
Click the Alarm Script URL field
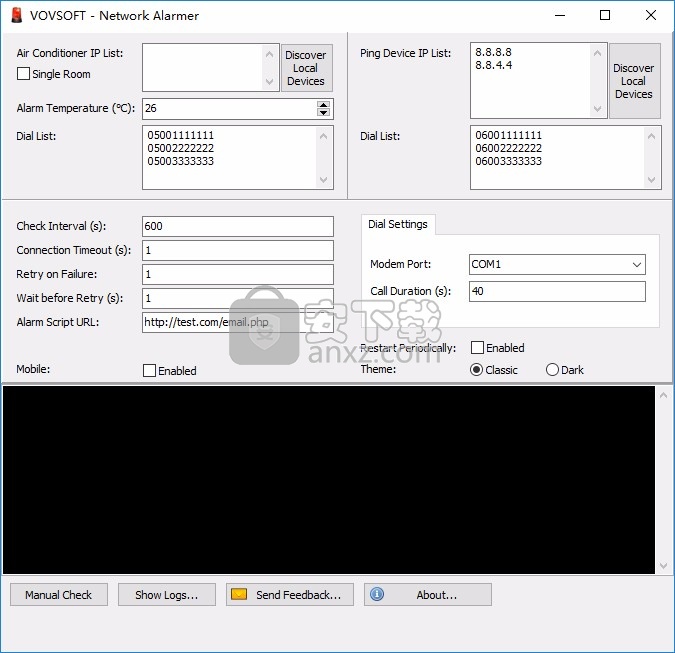click(238, 322)
